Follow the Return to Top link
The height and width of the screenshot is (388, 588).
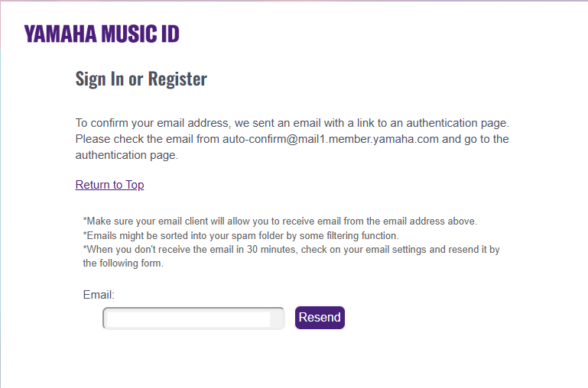(x=109, y=185)
